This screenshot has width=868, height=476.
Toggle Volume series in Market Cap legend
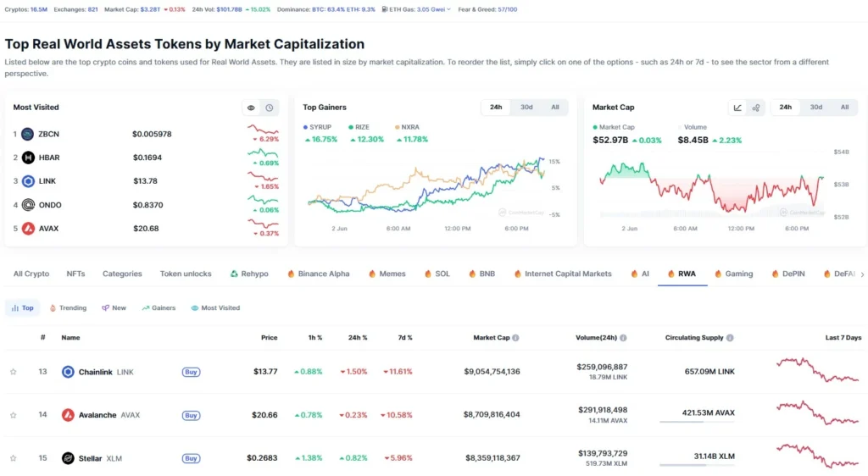(693, 127)
